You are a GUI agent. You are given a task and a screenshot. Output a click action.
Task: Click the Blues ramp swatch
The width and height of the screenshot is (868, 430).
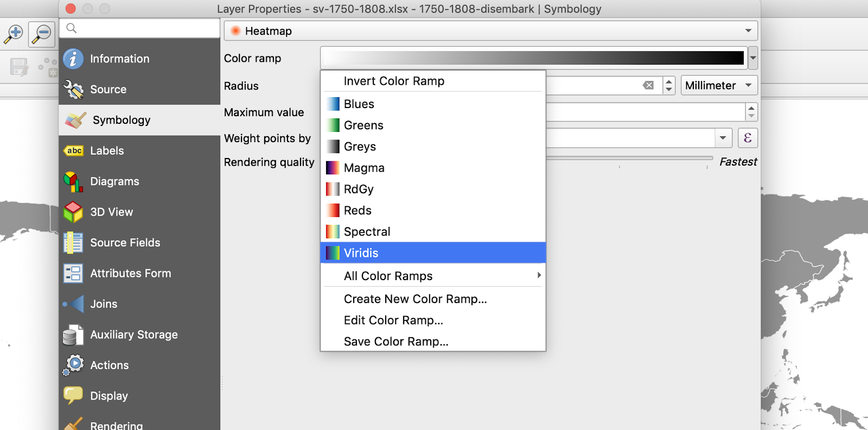(x=333, y=104)
